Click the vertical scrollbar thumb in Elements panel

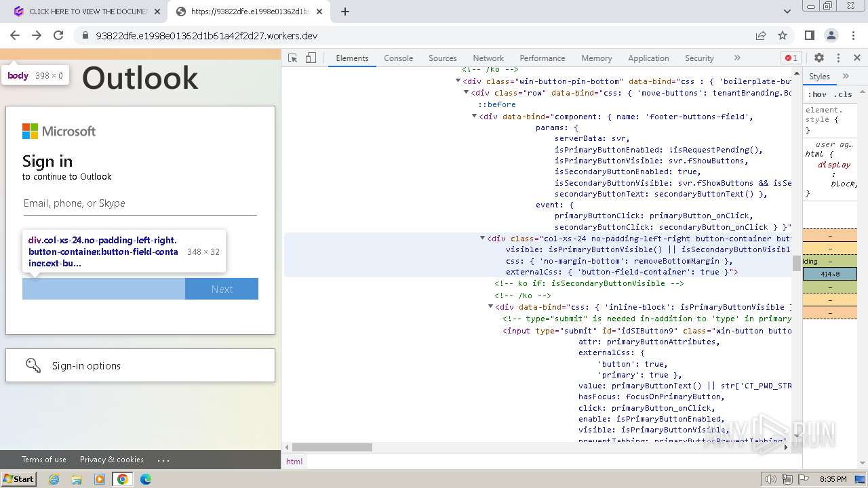click(x=796, y=263)
